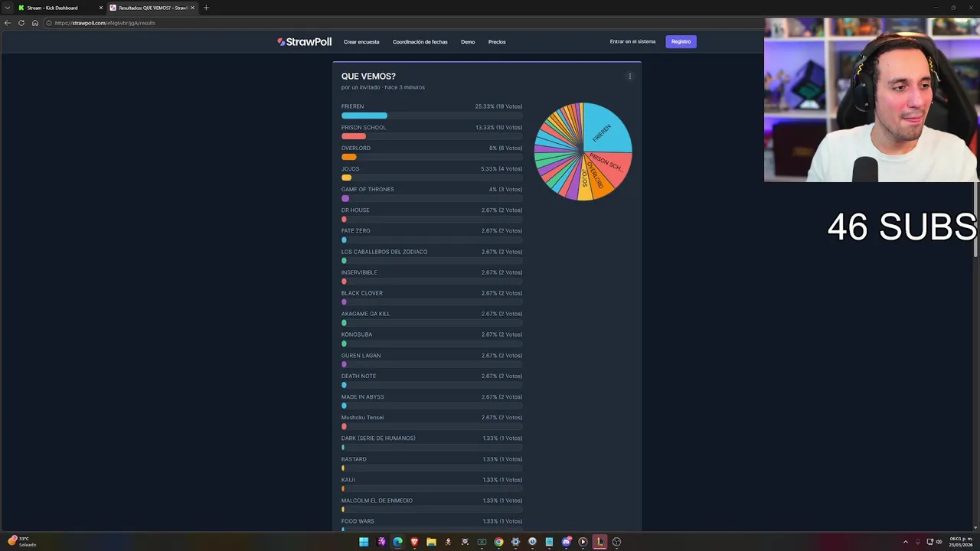The height and width of the screenshot is (551, 980).
Task: Click the PRISON SCHOOL red result bar
Action: click(354, 136)
